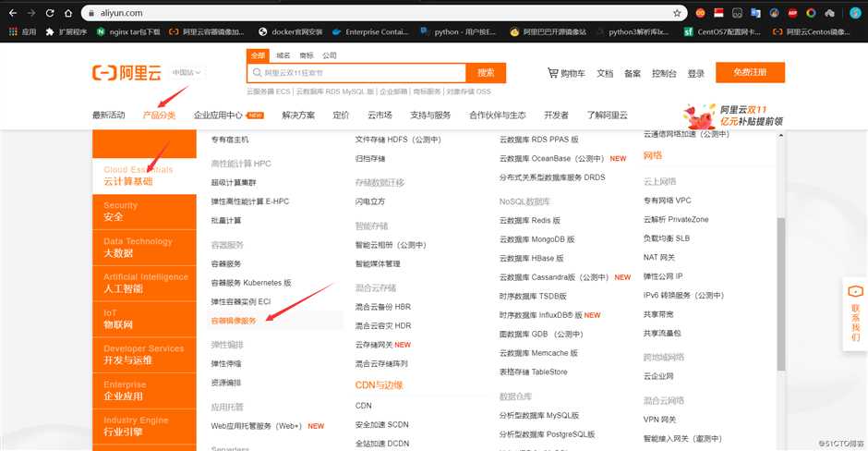
Task: Click the 免费注册 button
Action: tap(750, 72)
